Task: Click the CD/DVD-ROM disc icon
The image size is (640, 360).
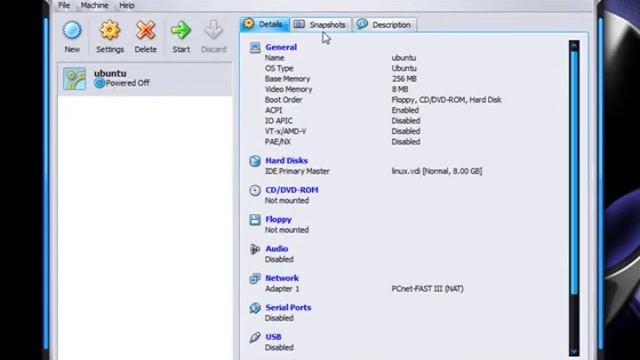Action: tap(255, 190)
